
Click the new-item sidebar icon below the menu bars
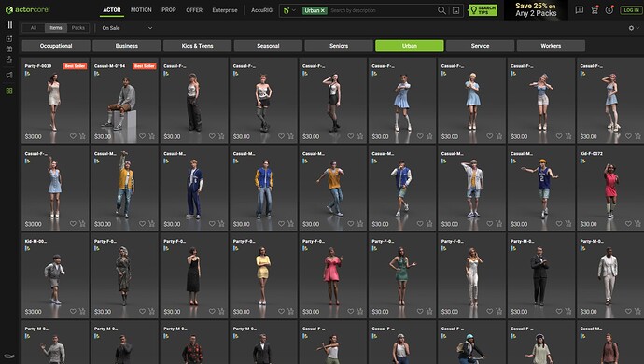pos(9,38)
